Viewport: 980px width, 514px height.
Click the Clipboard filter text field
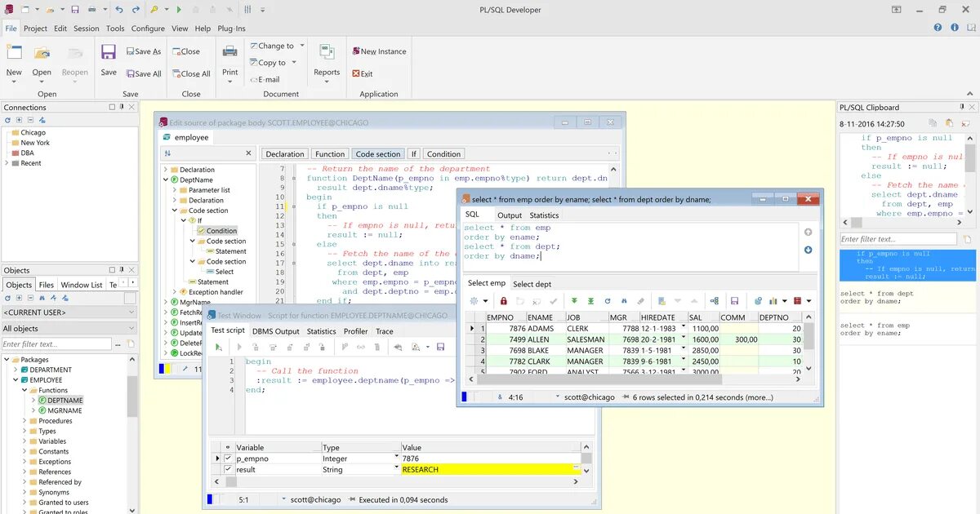click(x=898, y=239)
